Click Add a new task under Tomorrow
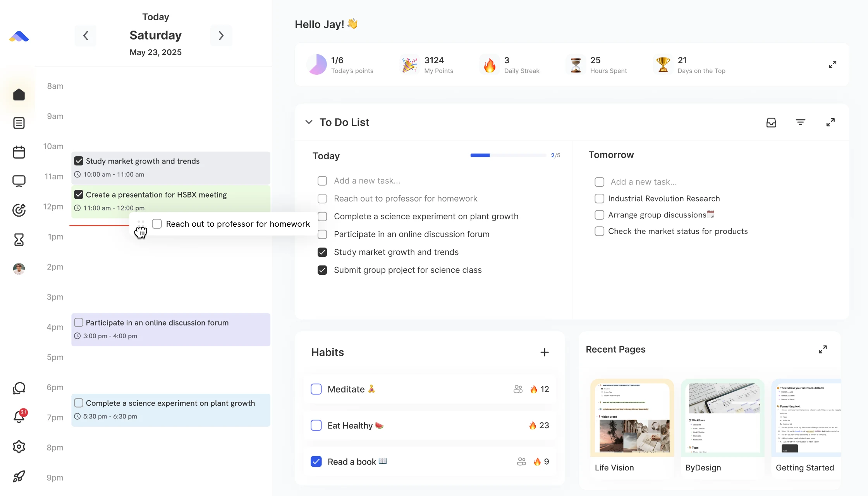The width and height of the screenshot is (868, 496). (643, 182)
